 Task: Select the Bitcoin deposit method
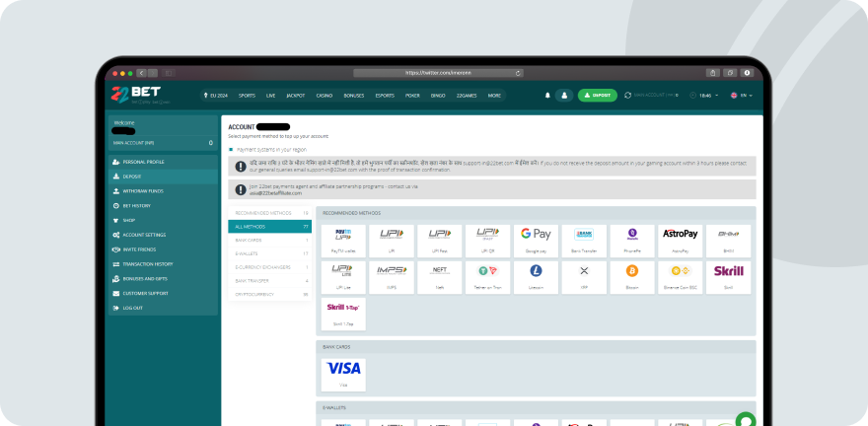point(632,277)
